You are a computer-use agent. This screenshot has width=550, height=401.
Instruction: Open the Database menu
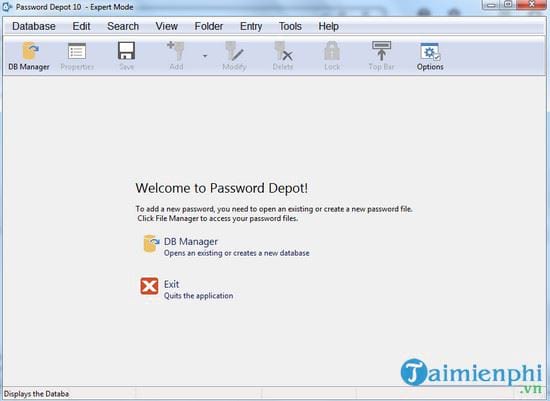coord(34,26)
